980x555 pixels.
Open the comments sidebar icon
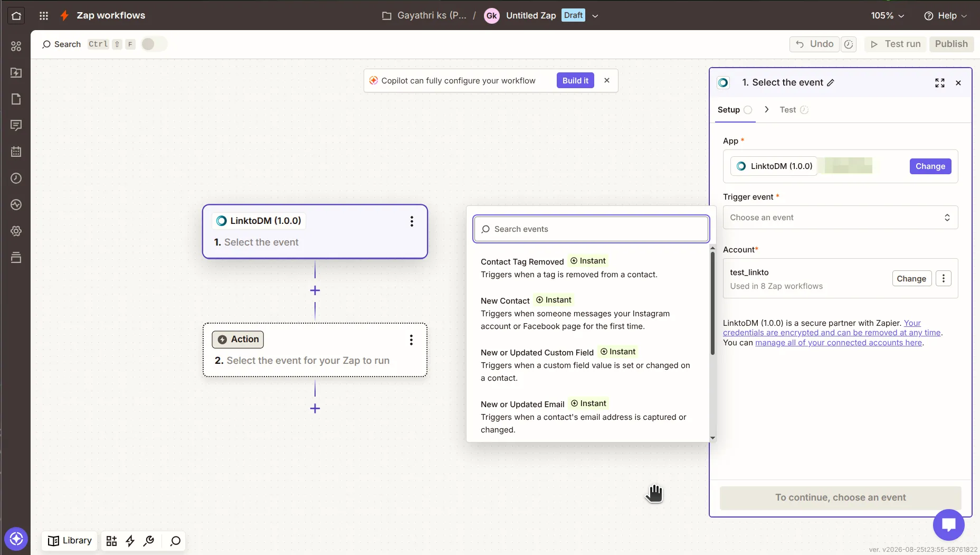click(16, 126)
